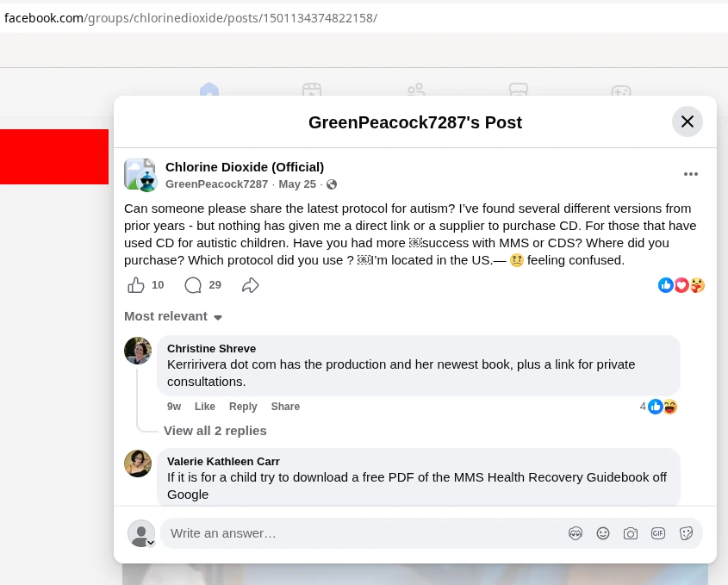Open sticker picker in answer box
Image resolution: width=728 pixels, height=585 pixels.
[686, 533]
